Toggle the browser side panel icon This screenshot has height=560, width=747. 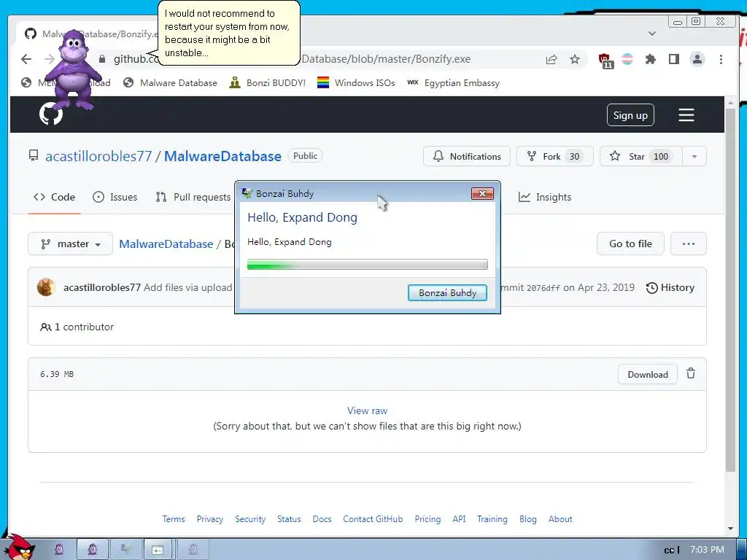(x=673, y=59)
